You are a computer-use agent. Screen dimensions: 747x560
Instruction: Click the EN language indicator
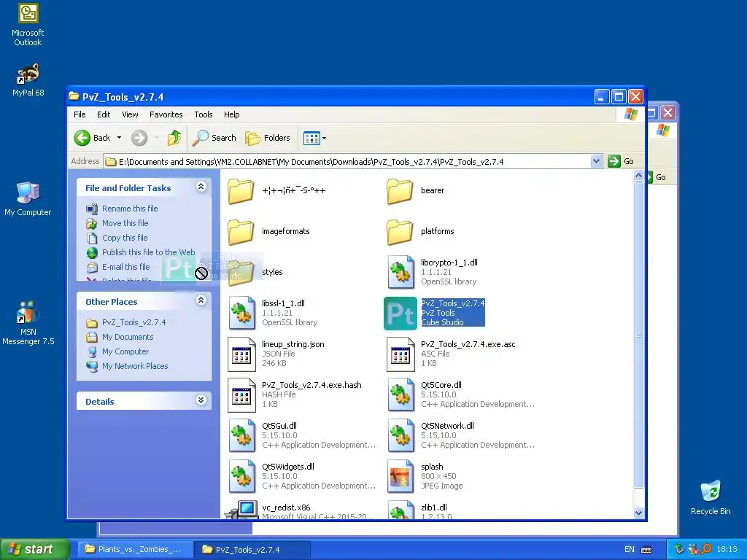click(630, 550)
